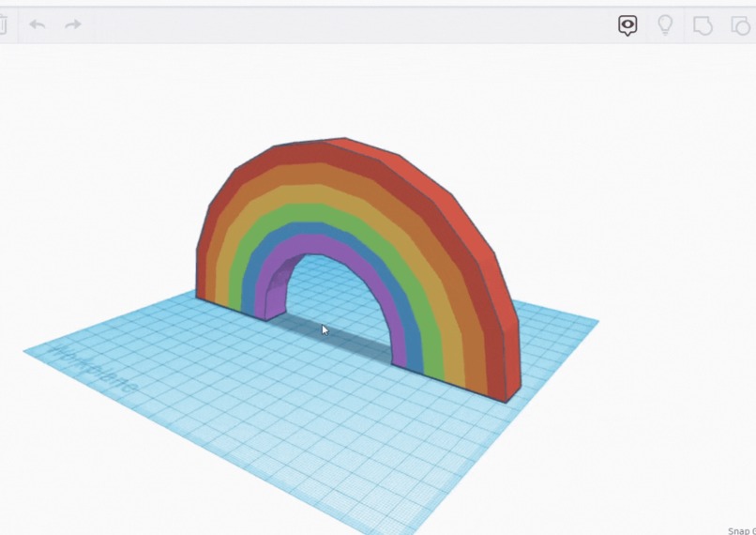756x535 pixels.
Task: Click the Workplane label on the grid
Action: coord(94,368)
